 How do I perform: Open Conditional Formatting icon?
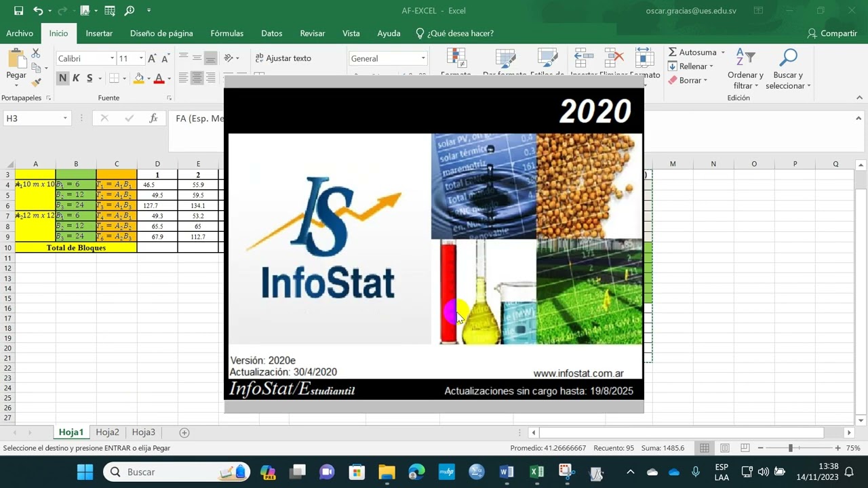tap(456, 58)
